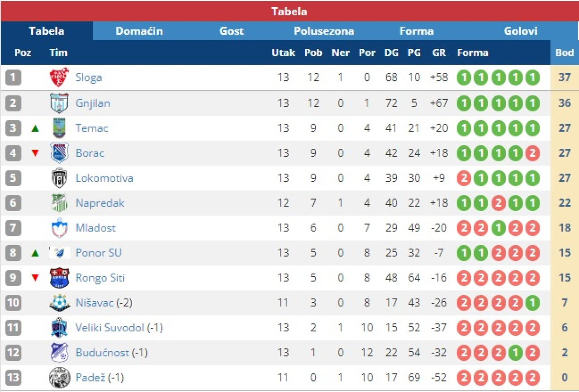Click Ponor SU green up arrow indicator
This screenshot has height=392, width=579.
35,253
